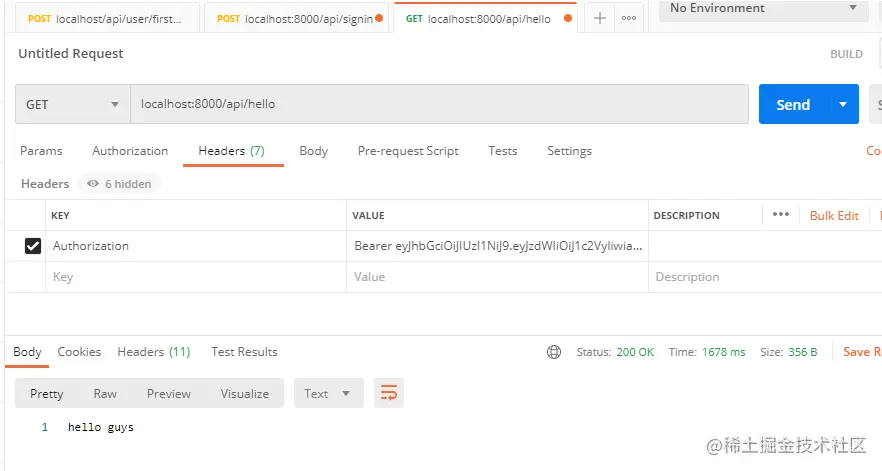
Task: Select Raw response view
Action: coord(105,393)
